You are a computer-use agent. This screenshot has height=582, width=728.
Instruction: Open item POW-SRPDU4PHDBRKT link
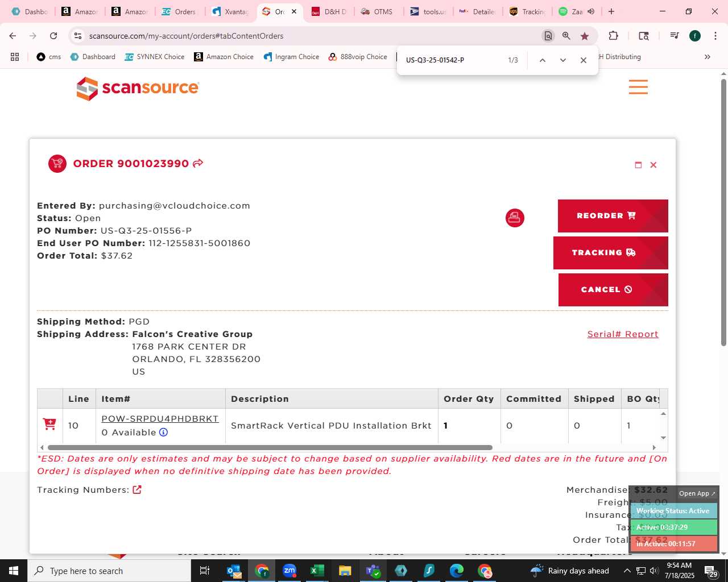point(160,419)
